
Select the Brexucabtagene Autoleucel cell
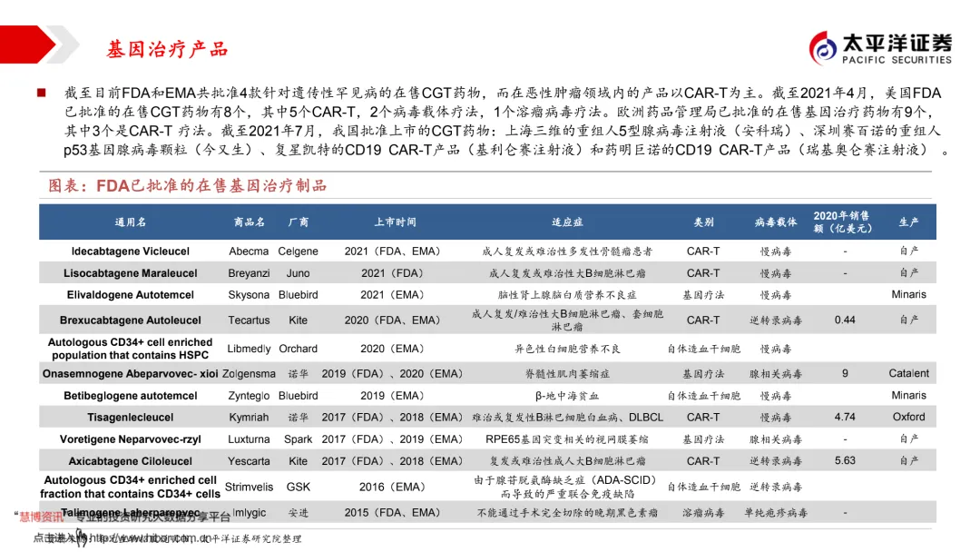click(x=130, y=320)
